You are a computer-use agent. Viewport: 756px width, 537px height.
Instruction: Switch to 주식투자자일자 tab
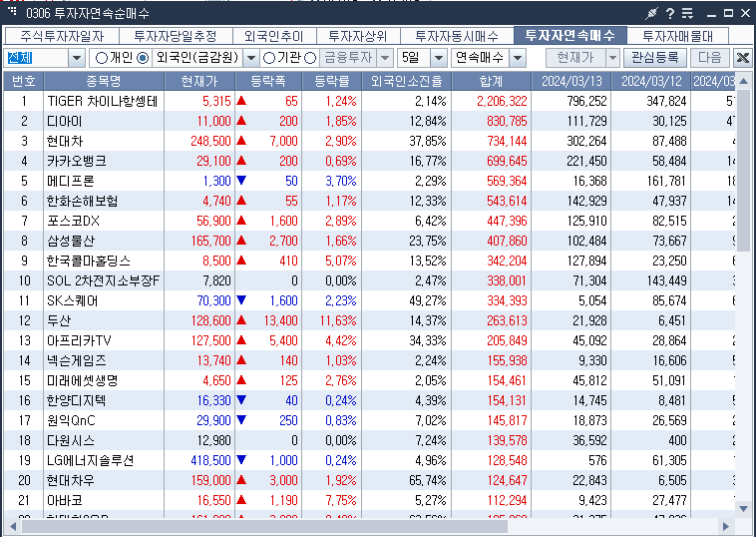(62, 36)
